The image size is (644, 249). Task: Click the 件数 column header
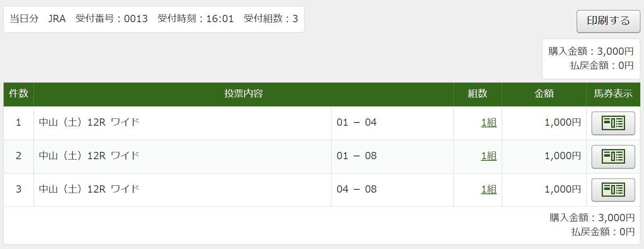[x=19, y=94]
